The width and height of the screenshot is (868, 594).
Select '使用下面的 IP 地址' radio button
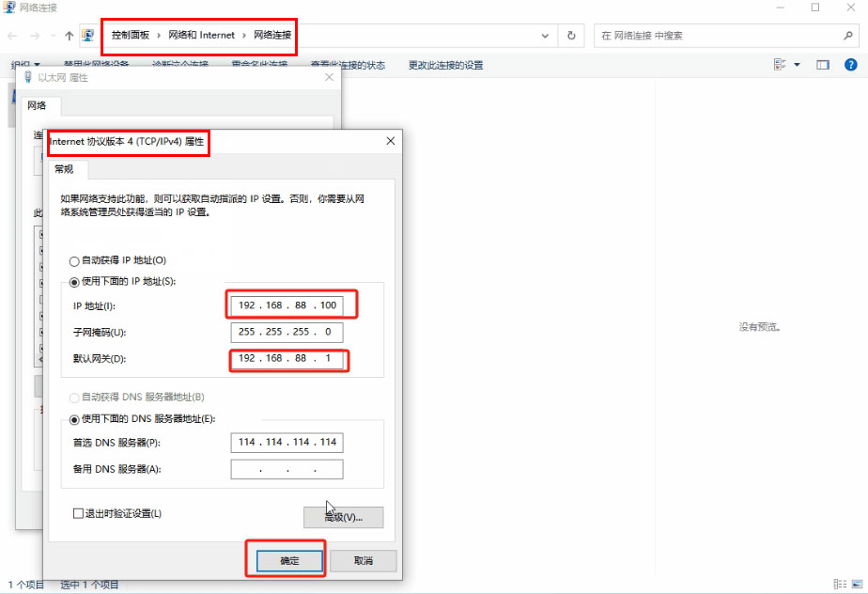pos(74,282)
